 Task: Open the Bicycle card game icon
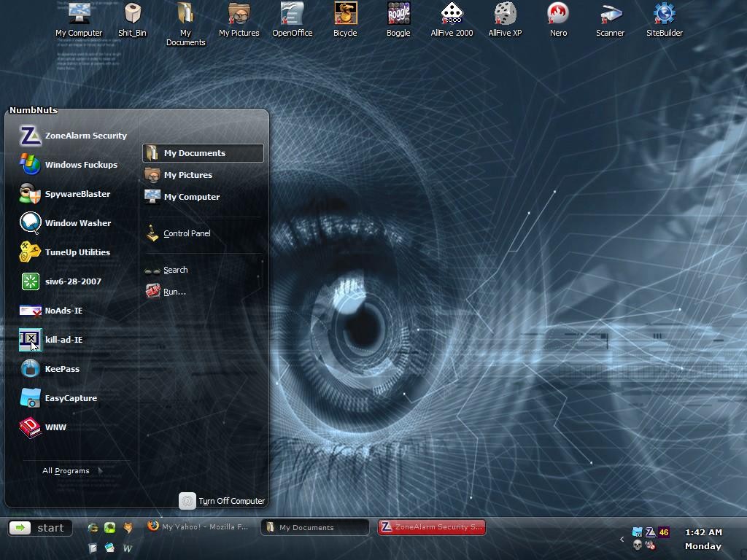[x=345, y=20]
